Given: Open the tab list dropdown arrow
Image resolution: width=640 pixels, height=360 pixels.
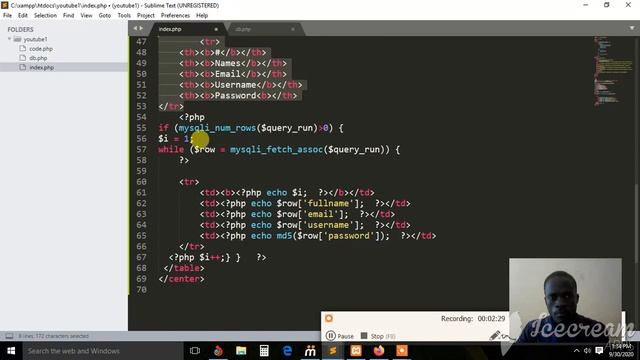Looking at the screenshot, I should (x=632, y=28).
